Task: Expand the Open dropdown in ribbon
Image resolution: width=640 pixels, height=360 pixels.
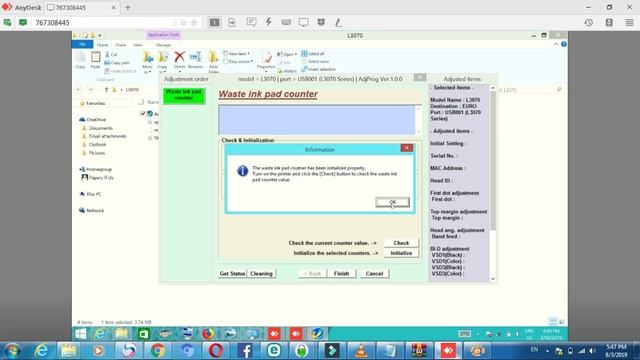Action: pos(287,54)
